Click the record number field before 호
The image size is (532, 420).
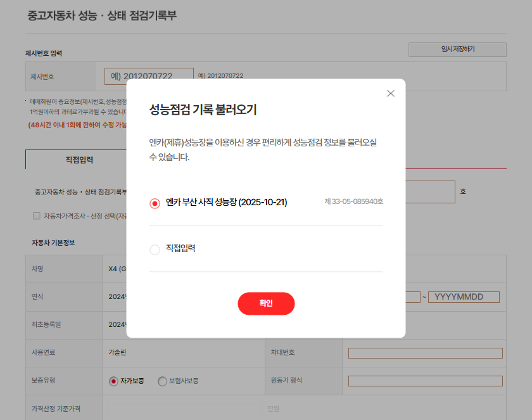431,191
